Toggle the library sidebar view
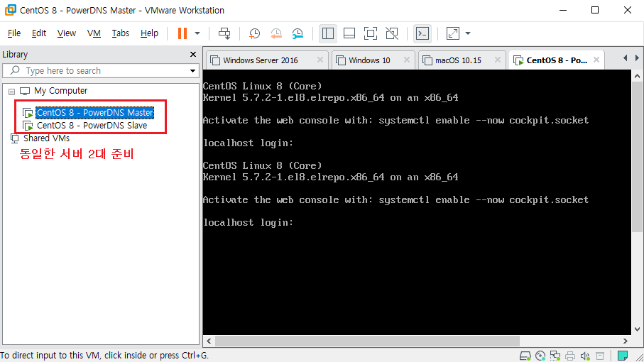 [328, 33]
